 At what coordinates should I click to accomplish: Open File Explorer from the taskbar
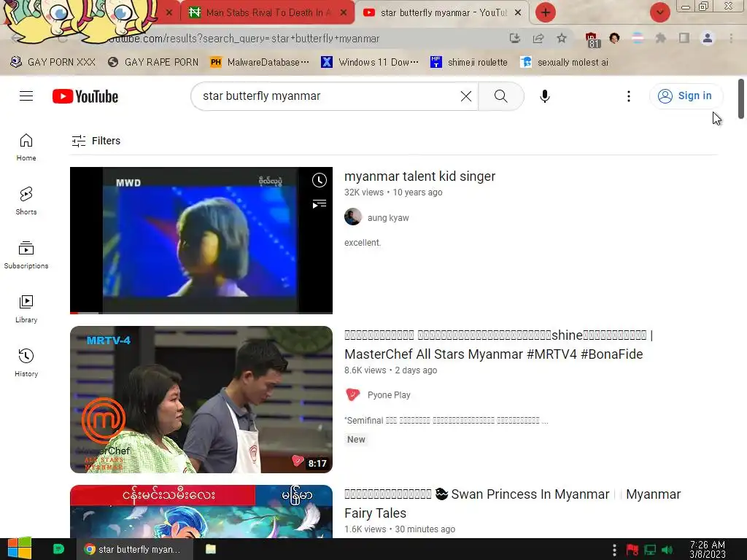(x=211, y=549)
